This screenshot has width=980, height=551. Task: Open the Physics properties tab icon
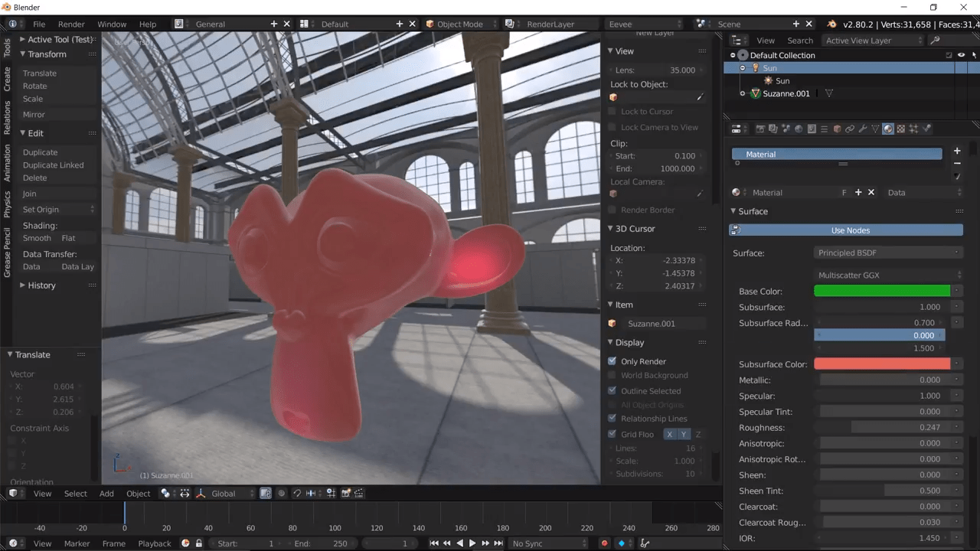point(926,129)
